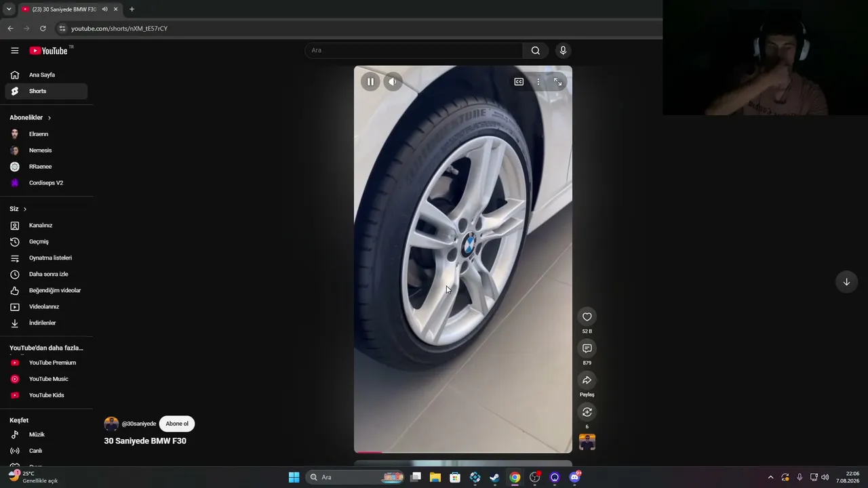Open the Nemesis subscription channel
Image resolution: width=868 pixels, height=488 pixels.
46,150
